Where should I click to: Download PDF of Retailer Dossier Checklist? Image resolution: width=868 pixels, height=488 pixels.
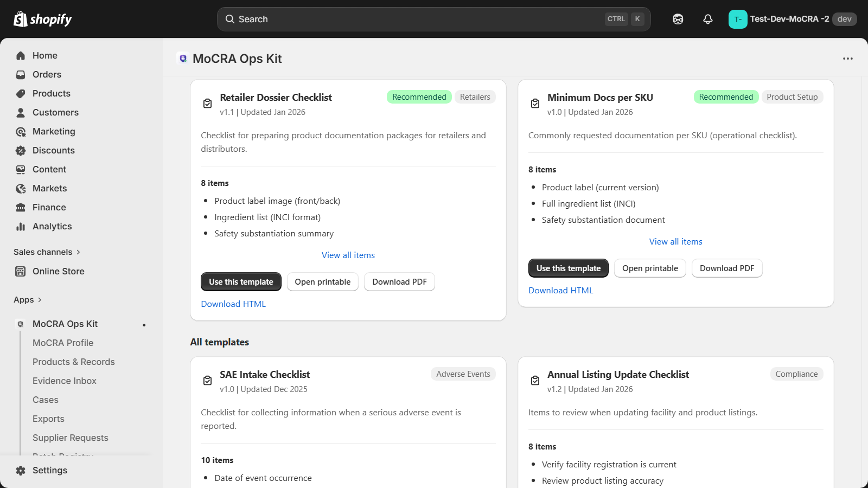(x=399, y=282)
